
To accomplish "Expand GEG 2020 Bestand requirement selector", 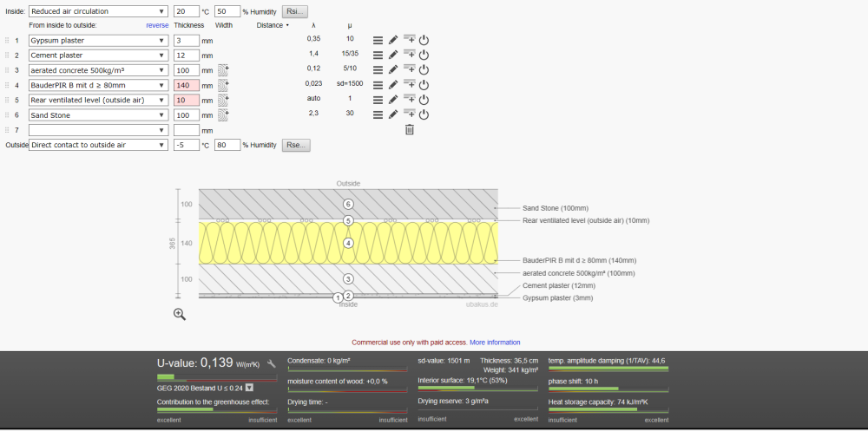I will pyautogui.click(x=250, y=388).
